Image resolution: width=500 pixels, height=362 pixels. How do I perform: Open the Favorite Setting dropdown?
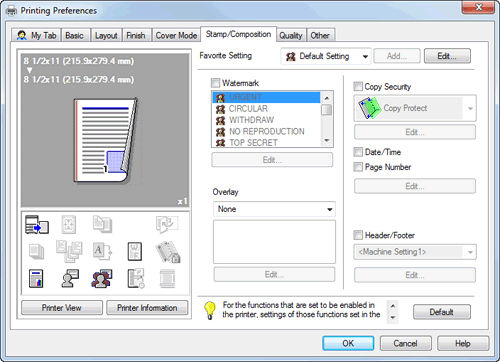tap(326, 56)
